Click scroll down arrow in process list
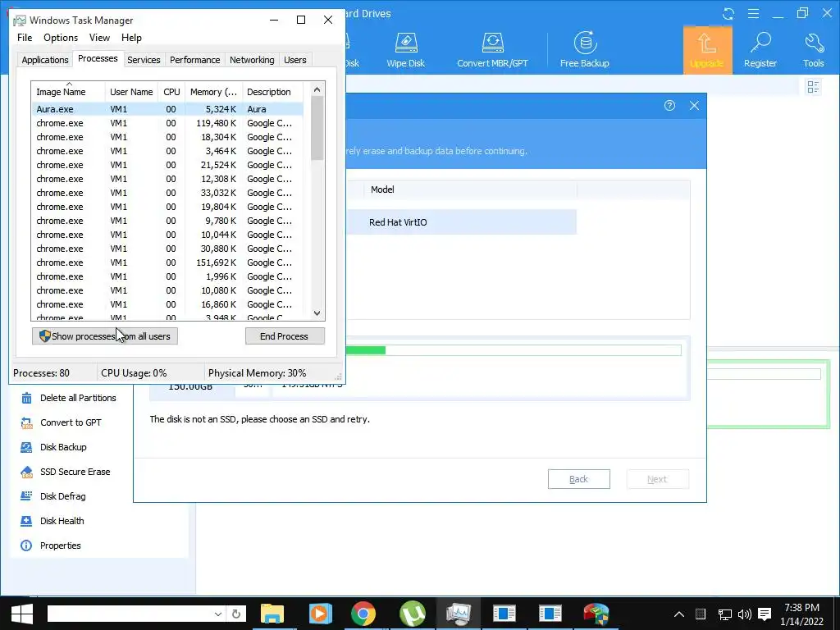The width and height of the screenshot is (840, 630). pos(317,313)
